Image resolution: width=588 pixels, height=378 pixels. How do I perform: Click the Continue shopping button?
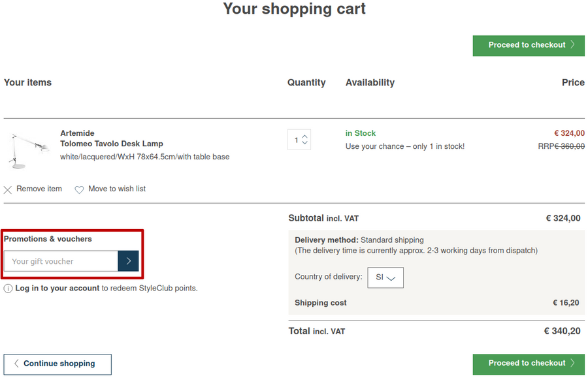point(57,364)
